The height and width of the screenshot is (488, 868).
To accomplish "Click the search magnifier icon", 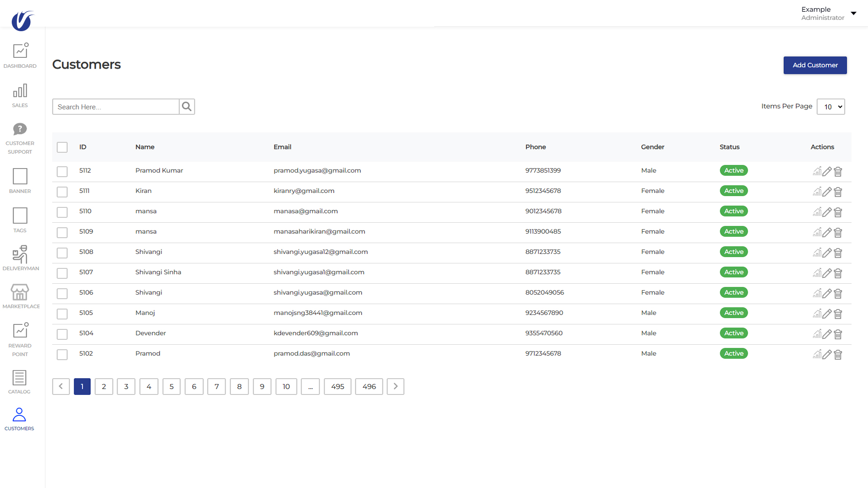I will click(187, 107).
